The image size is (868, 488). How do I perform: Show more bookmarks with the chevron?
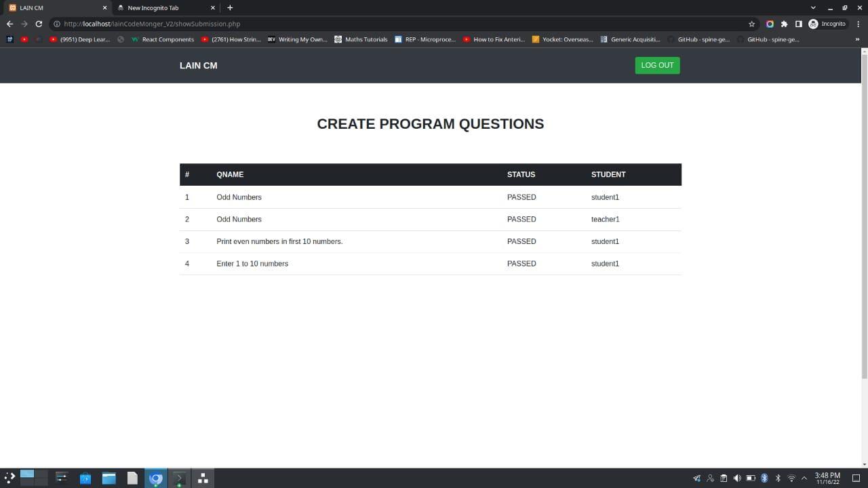857,39
